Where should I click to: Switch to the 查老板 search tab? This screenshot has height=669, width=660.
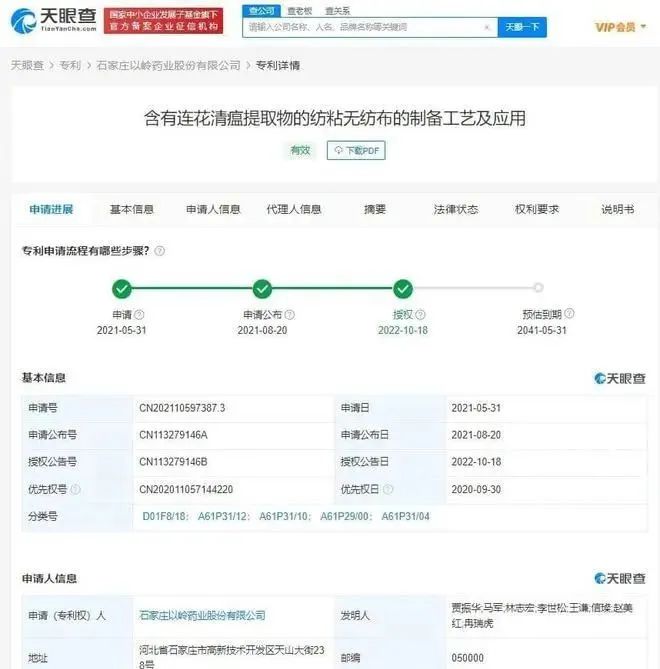(x=299, y=11)
